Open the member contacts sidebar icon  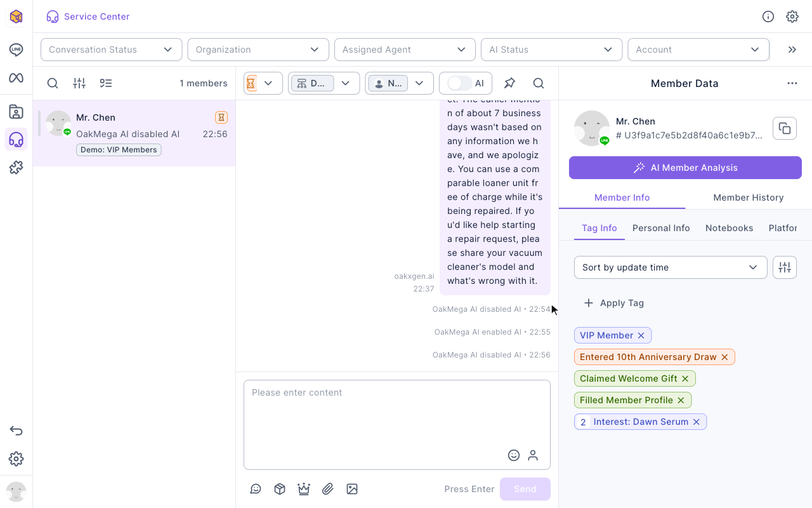[16, 112]
